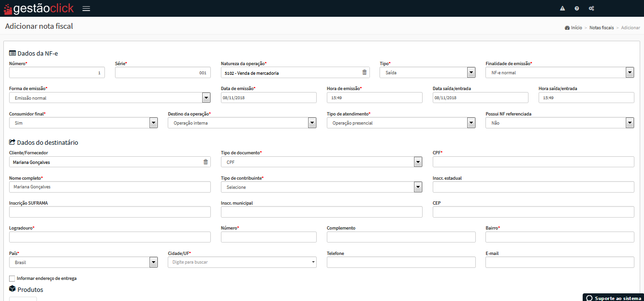Open Possui NF referenciada dropdown
The width and height of the screenshot is (644, 301).
tap(560, 123)
